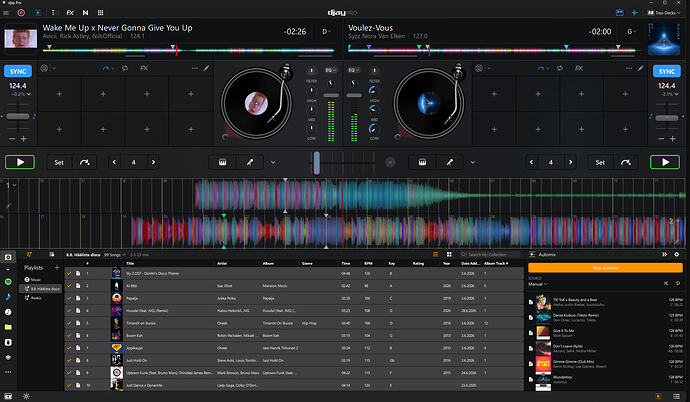
Task: Click the record button in top toolbar
Action: pyautogui.click(x=21, y=13)
